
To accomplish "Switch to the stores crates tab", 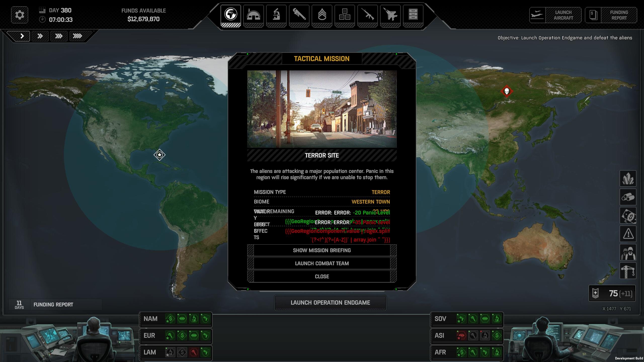I will (345, 15).
